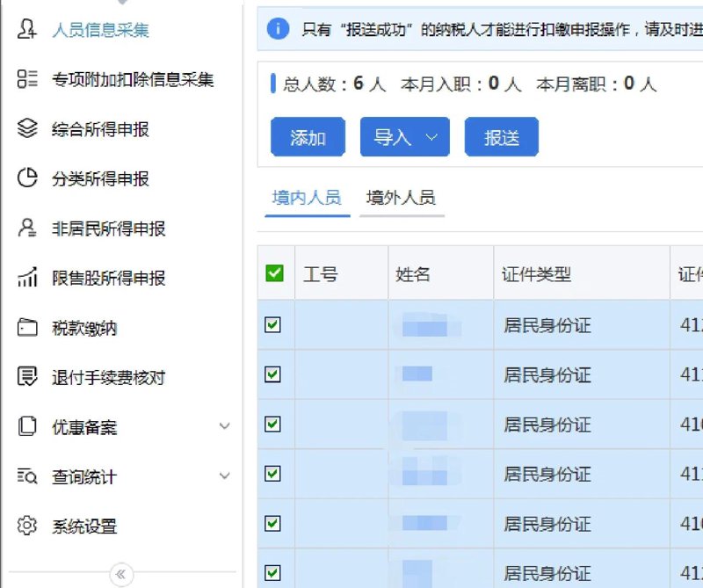Uncheck the first row checkbox
703x588 pixels.
click(272, 324)
